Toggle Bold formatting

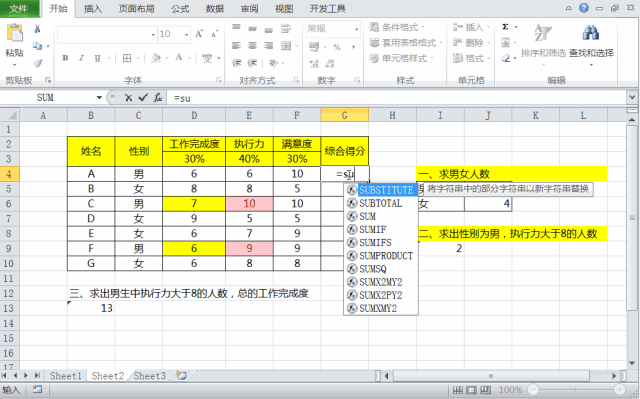tap(65, 58)
